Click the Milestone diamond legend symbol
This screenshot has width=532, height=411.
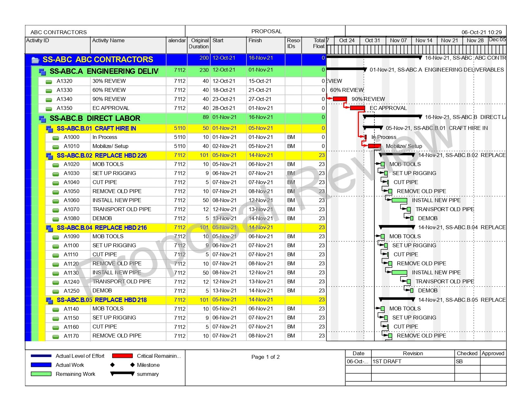click(123, 365)
